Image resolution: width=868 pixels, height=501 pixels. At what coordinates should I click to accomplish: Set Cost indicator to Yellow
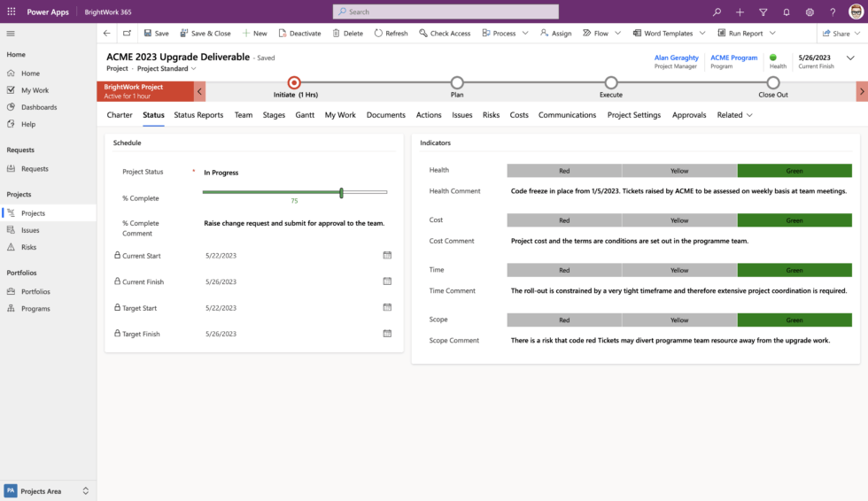click(679, 220)
